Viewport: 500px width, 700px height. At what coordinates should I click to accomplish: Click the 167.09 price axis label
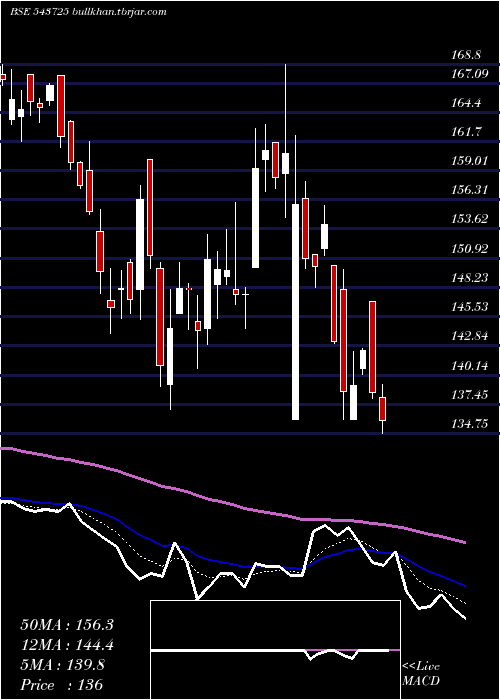(x=470, y=74)
